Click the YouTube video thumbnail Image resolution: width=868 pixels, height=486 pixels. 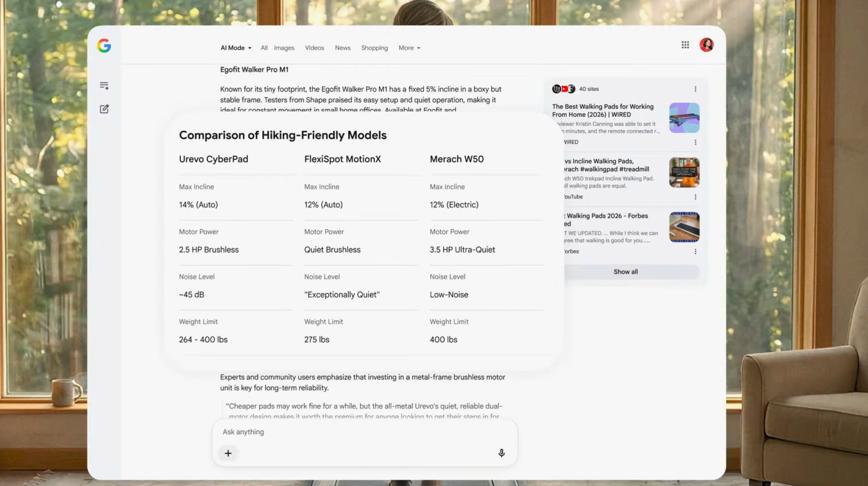tap(684, 172)
